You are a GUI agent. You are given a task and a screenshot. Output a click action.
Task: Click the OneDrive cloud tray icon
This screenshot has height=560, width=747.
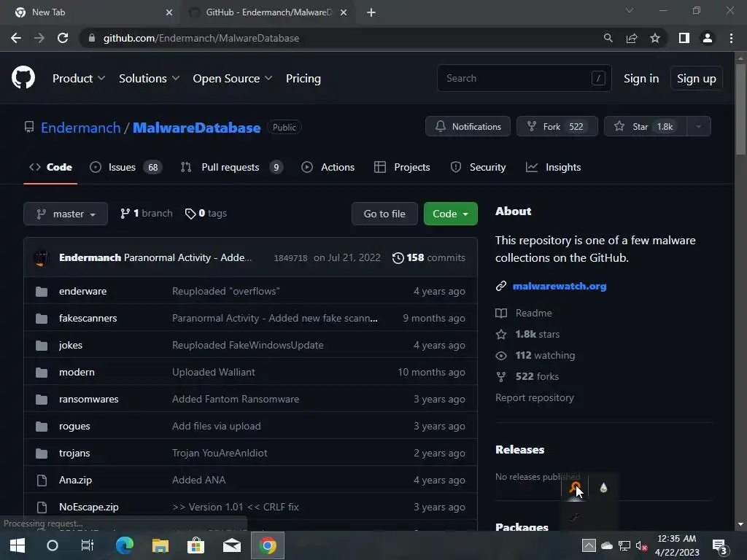coord(606,545)
